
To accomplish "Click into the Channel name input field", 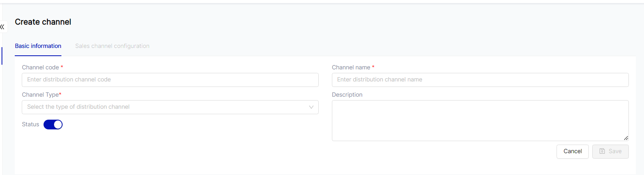I will 480,80.
